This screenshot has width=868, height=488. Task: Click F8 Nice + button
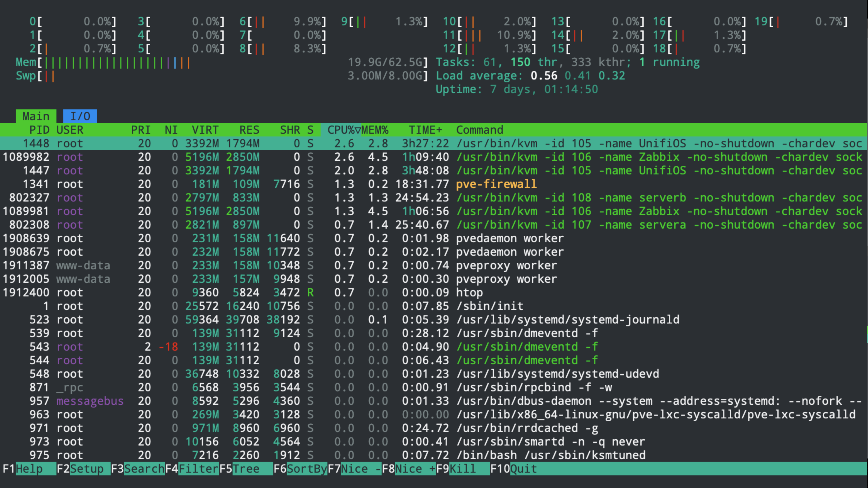[409, 469]
